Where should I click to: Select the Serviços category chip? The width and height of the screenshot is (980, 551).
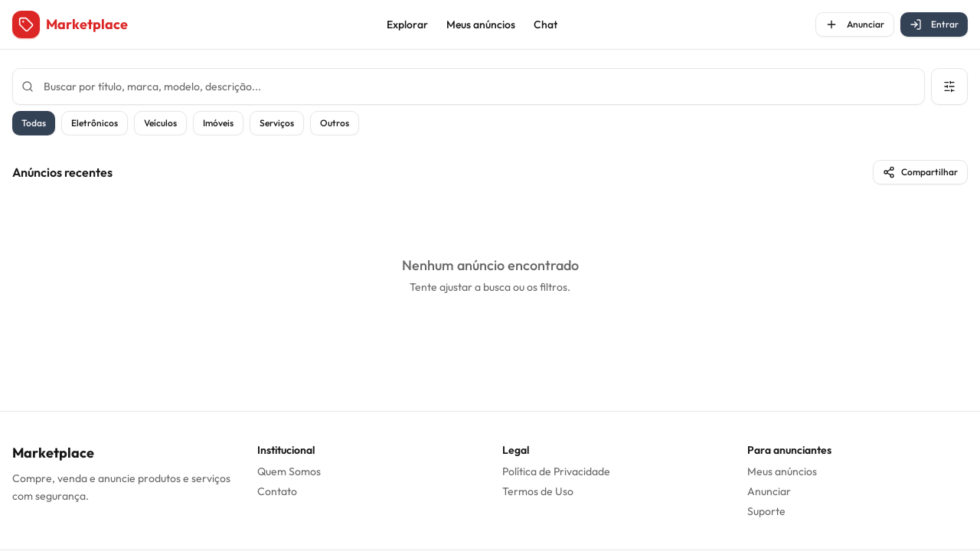pos(276,123)
